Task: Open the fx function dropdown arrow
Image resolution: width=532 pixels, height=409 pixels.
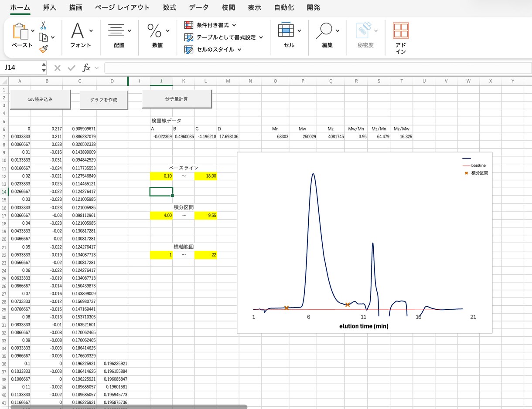Action: pyautogui.click(x=96, y=68)
